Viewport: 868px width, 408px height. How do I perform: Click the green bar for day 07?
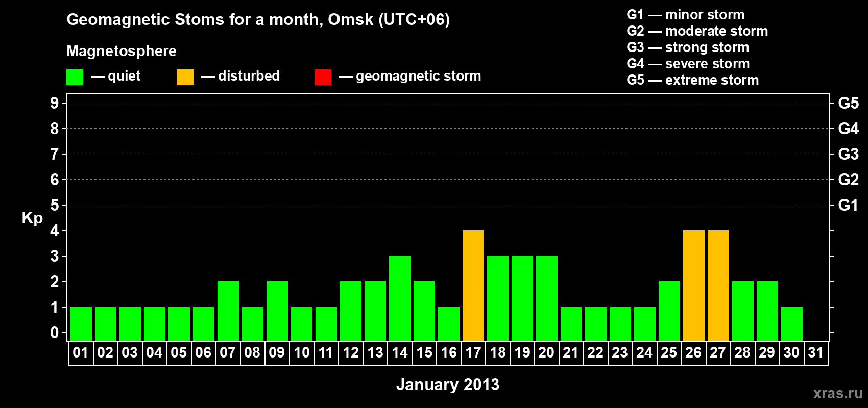pos(228,311)
